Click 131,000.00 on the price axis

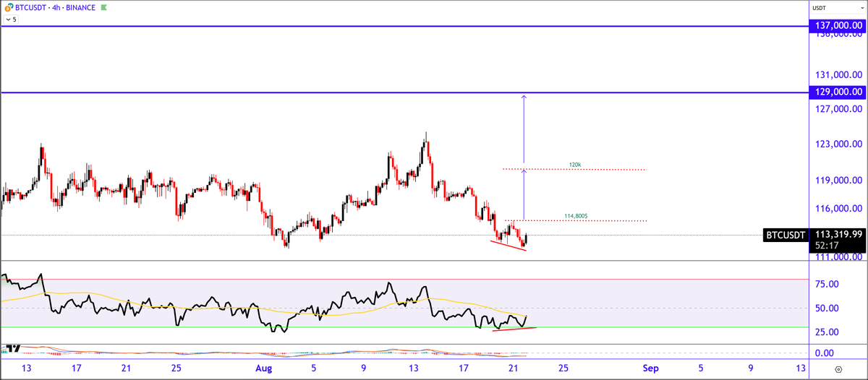click(839, 74)
